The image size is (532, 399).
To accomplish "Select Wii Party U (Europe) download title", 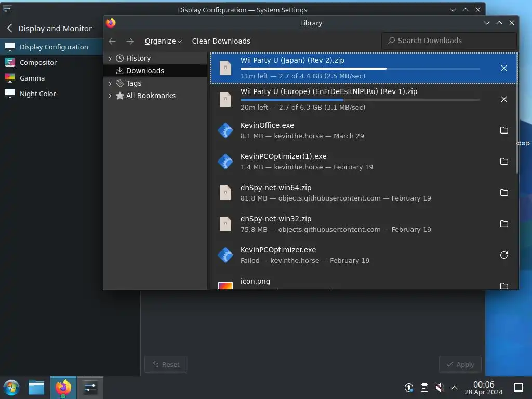I will click(329, 91).
